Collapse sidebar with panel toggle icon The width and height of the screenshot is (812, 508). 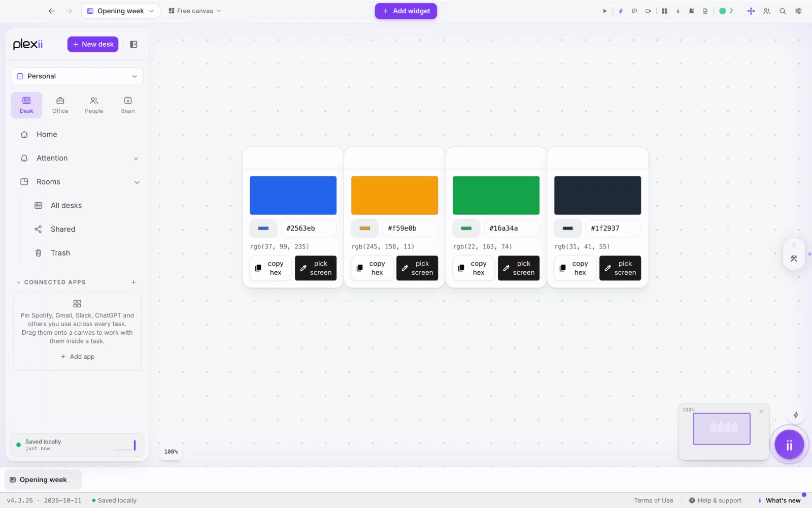click(x=133, y=44)
